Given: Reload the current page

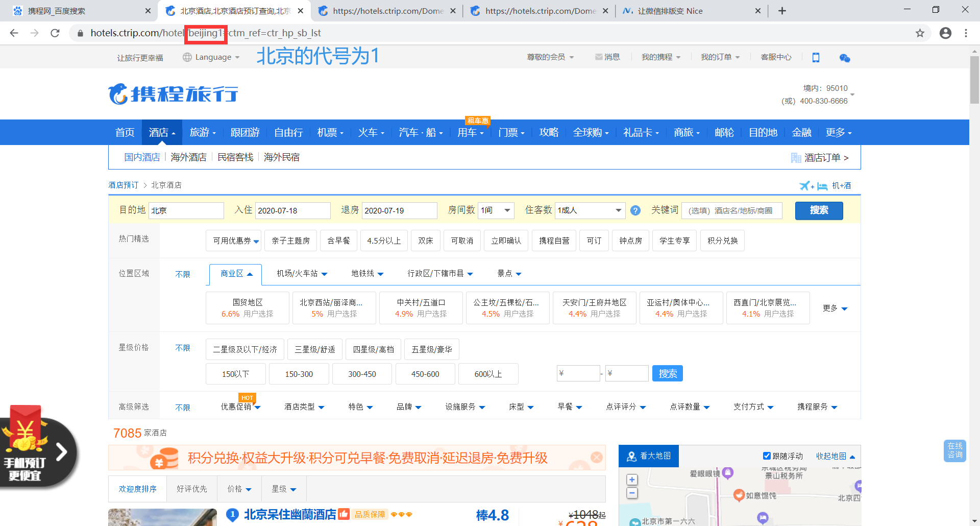Looking at the screenshot, I should (55, 33).
